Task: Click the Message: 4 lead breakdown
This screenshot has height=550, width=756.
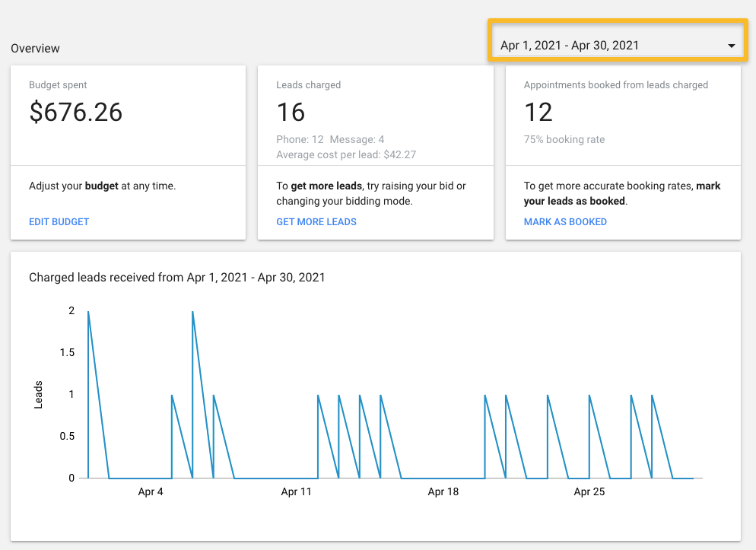Action: click(x=357, y=140)
